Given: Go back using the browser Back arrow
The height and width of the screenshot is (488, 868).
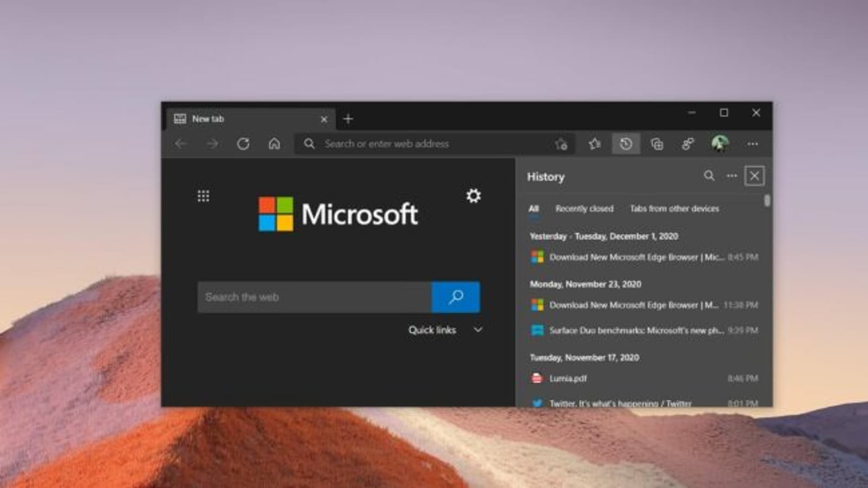Looking at the screenshot, I should (181, 144).
